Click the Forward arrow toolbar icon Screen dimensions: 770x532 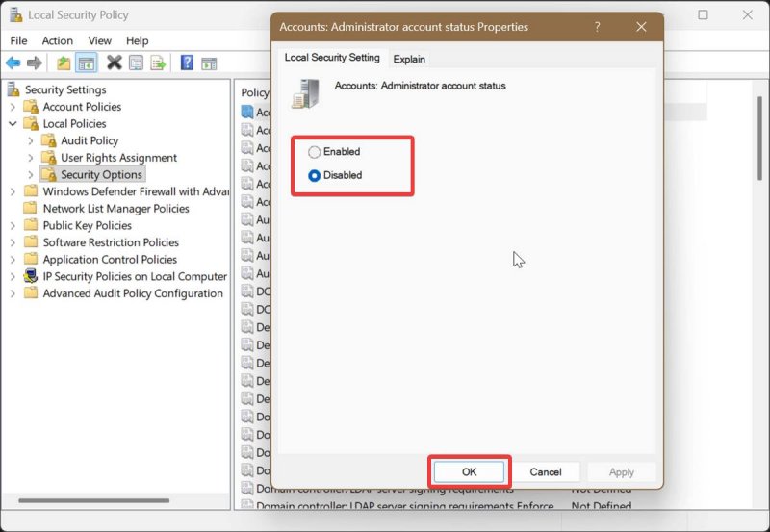pyautogui.click(x=34, y=63)
